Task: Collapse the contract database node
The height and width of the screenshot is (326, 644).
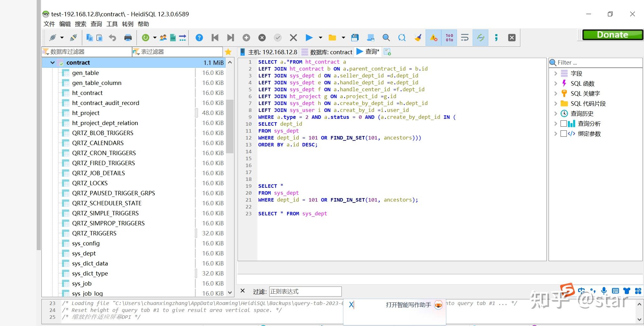Action: click(52, 63)
